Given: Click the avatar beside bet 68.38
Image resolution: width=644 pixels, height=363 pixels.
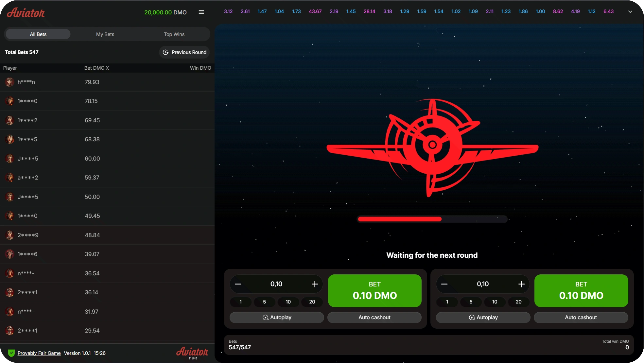Looking at the screenshot, I should click(x=10, y=139).
